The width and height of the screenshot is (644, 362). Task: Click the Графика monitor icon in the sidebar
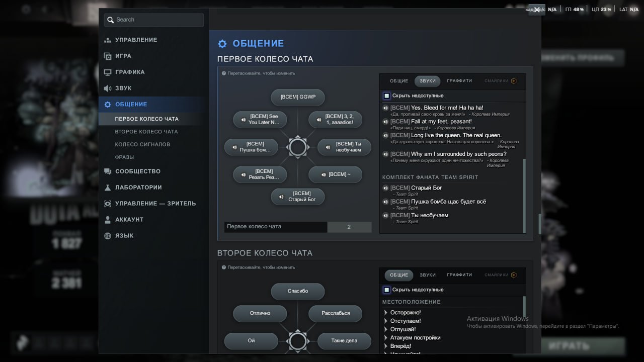tap(107, 72)
